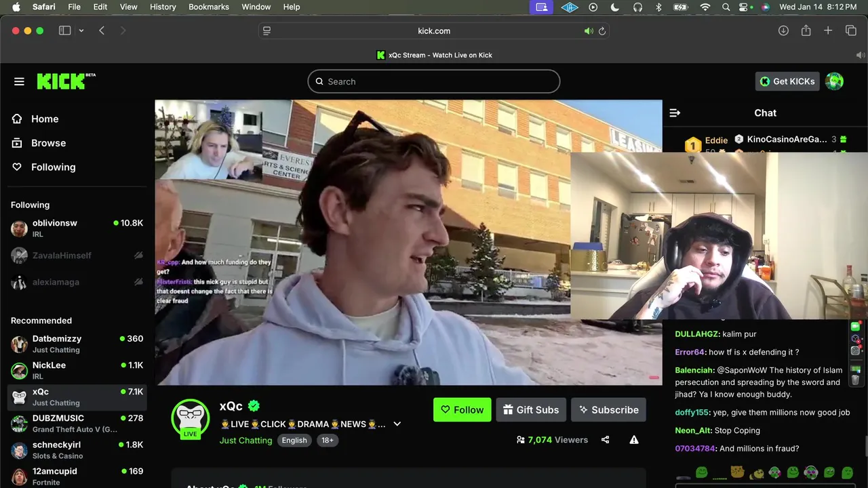This screenshot has height=488, width=868.
Task: Click the Gift Subs button
Action: pyautogui.click(x=531, y=409)
